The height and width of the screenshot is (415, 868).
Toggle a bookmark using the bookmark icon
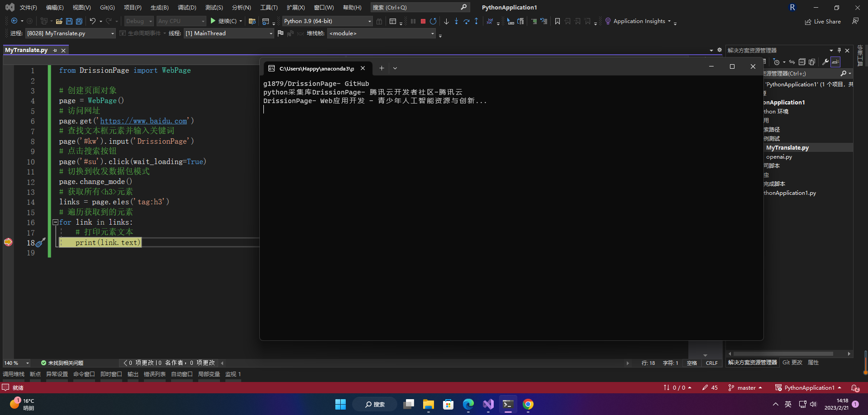coord(558,21)
